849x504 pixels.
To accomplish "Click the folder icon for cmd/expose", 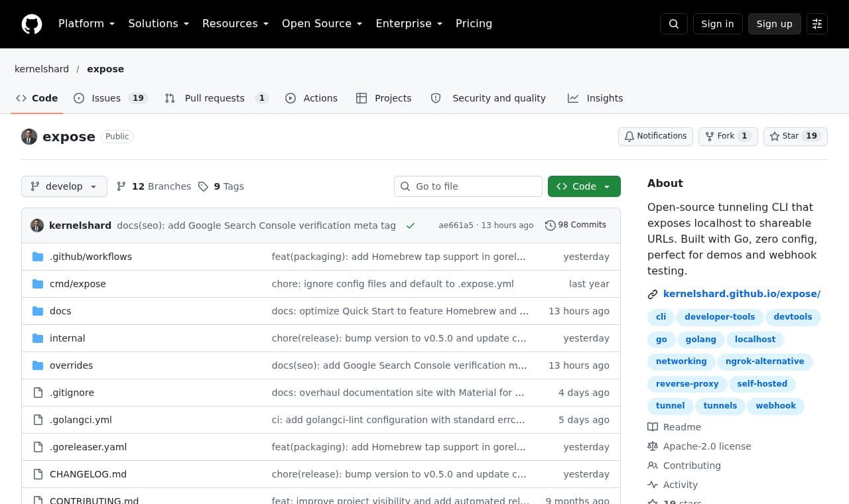I will coord(38,284).
